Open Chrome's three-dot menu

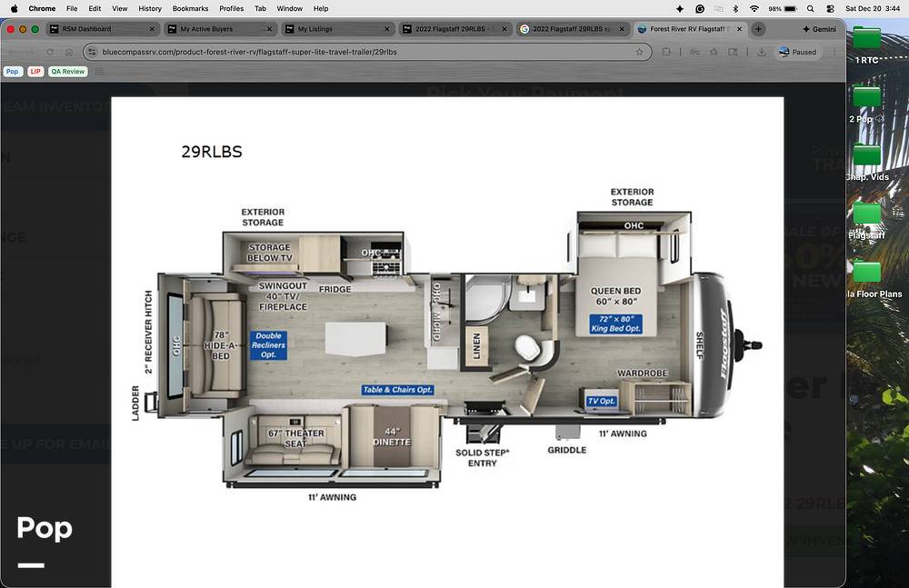click(x=834, y=52)
